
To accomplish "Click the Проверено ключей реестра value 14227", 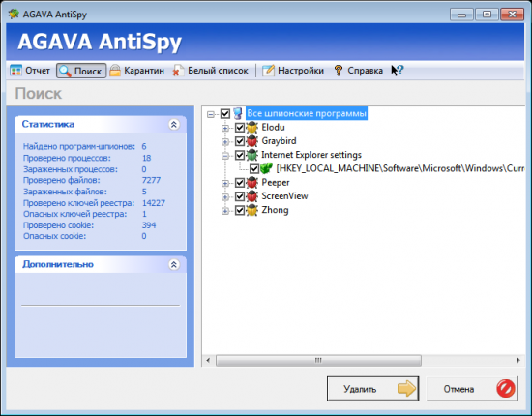I will pos(154,203).
